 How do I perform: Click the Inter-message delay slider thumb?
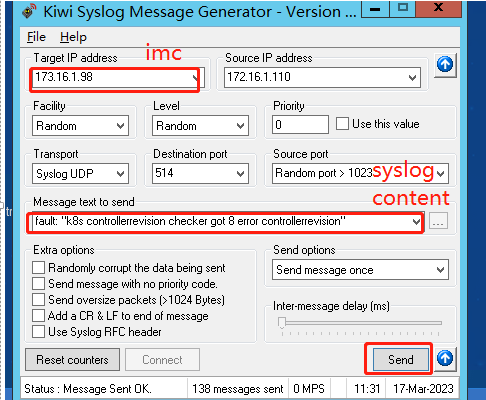point(282,323)
